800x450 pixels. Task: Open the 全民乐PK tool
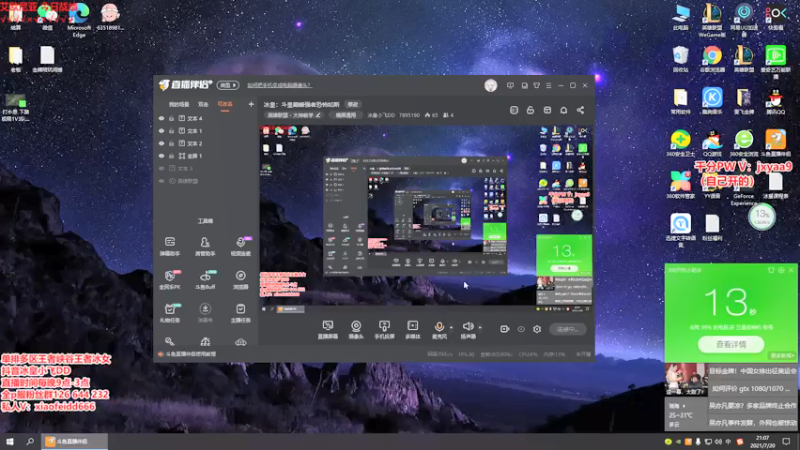[x=170, y=280]
